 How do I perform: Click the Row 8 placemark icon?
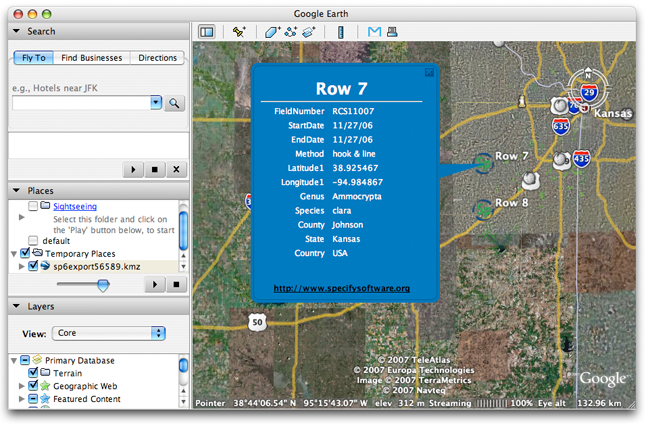(x=483, y=210)
